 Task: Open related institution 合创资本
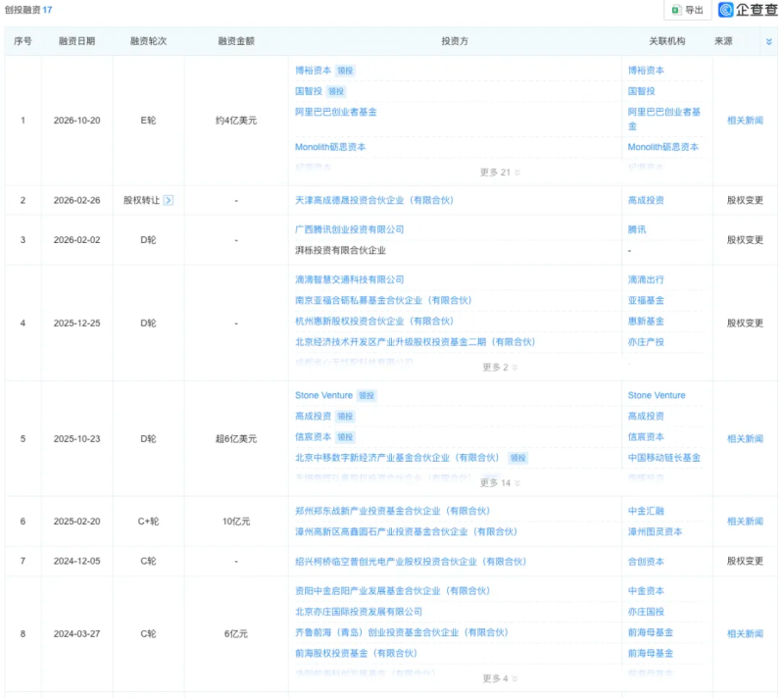pyautogui.click(x=646, y=562)
